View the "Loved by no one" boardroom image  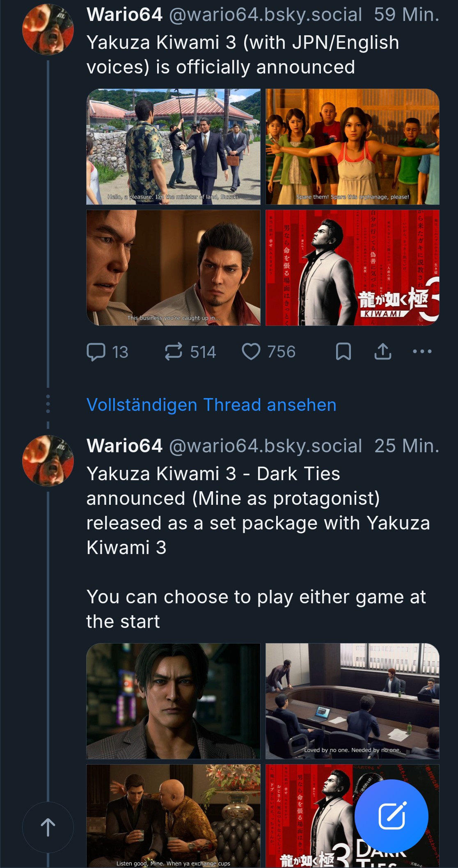point(352,701)
